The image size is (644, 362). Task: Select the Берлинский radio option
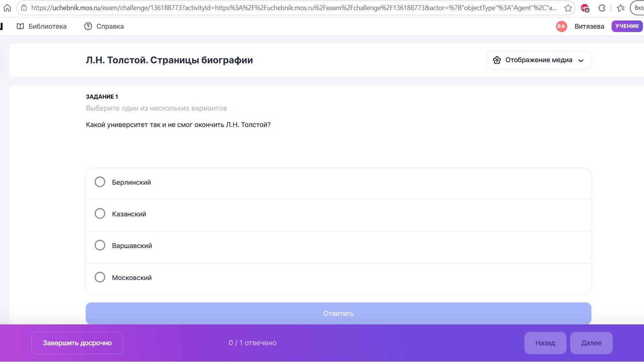point(100,182)
